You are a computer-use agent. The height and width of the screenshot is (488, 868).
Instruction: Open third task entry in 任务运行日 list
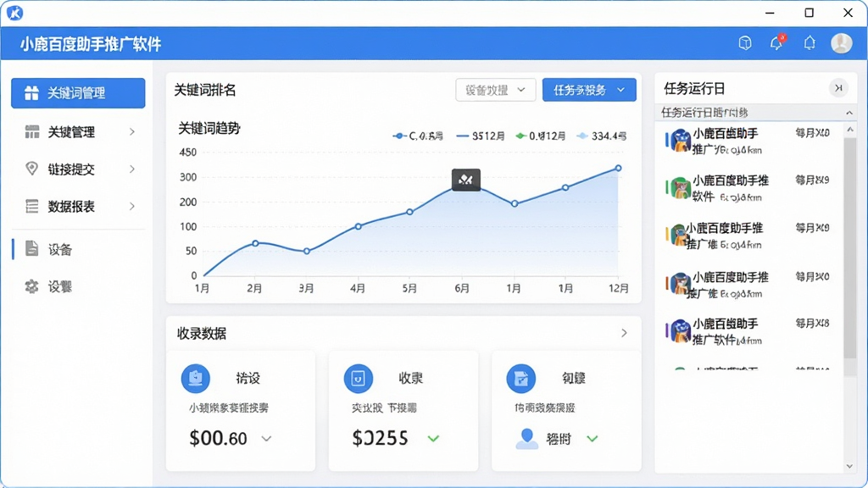point(748,236)
